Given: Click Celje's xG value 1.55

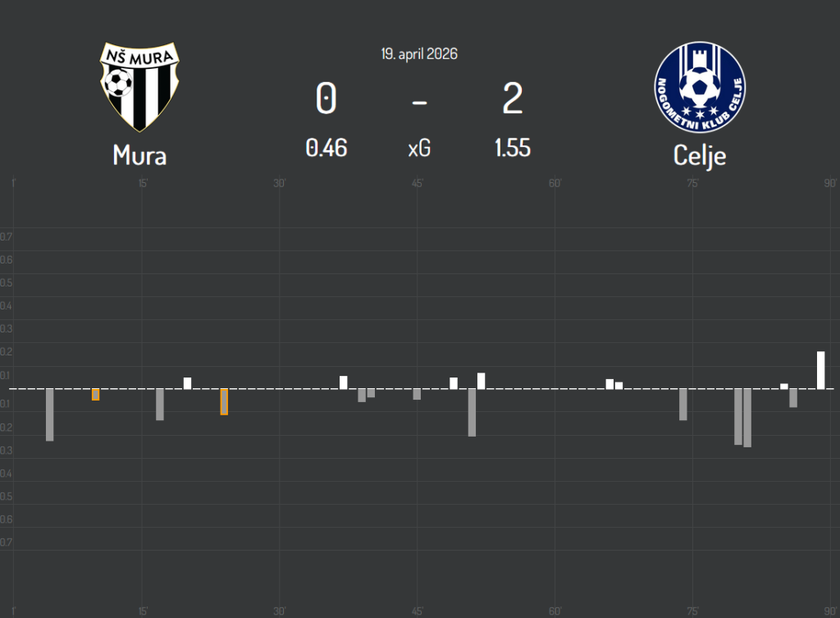Looking at the screenshot, I should [512, 149].
